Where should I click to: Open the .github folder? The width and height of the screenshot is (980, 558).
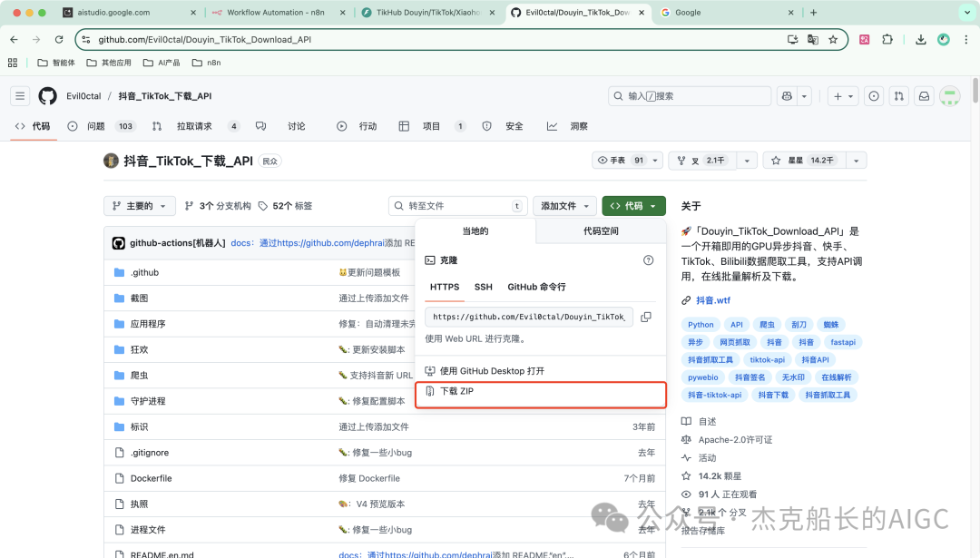click(144, 272)
